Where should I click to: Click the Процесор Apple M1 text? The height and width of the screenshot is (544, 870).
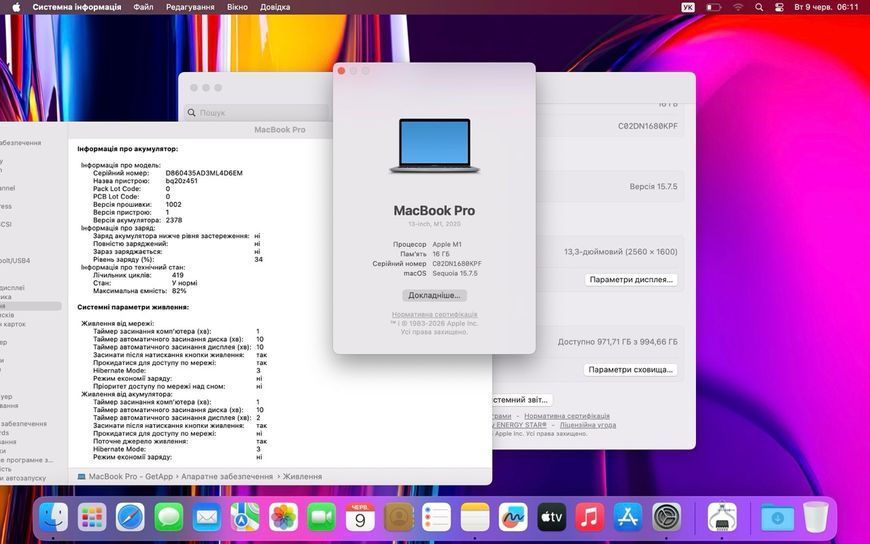pyautogui.click(x=427, y=244)
